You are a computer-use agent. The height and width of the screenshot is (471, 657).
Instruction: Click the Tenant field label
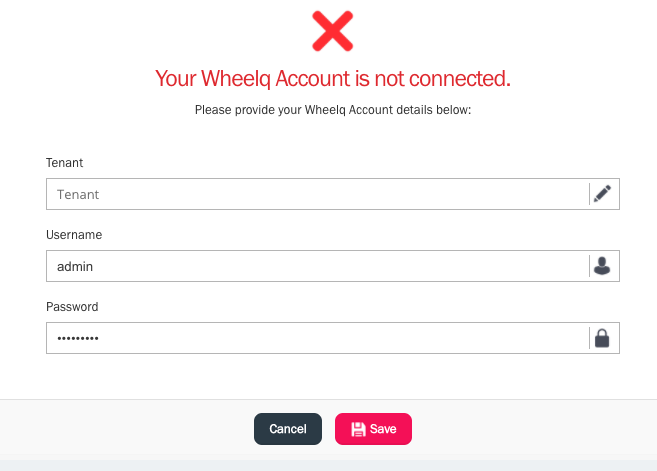tap(64, 162)
